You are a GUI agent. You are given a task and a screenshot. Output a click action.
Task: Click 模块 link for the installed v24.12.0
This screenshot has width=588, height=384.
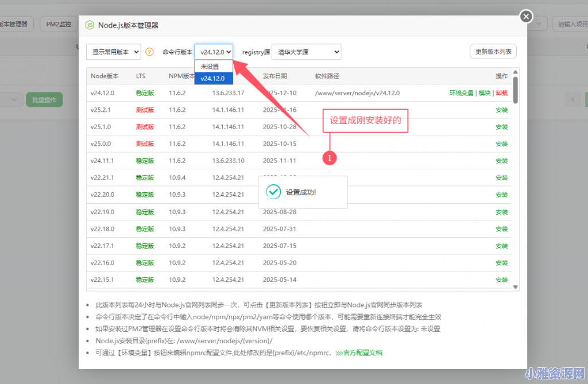(483, 92)
